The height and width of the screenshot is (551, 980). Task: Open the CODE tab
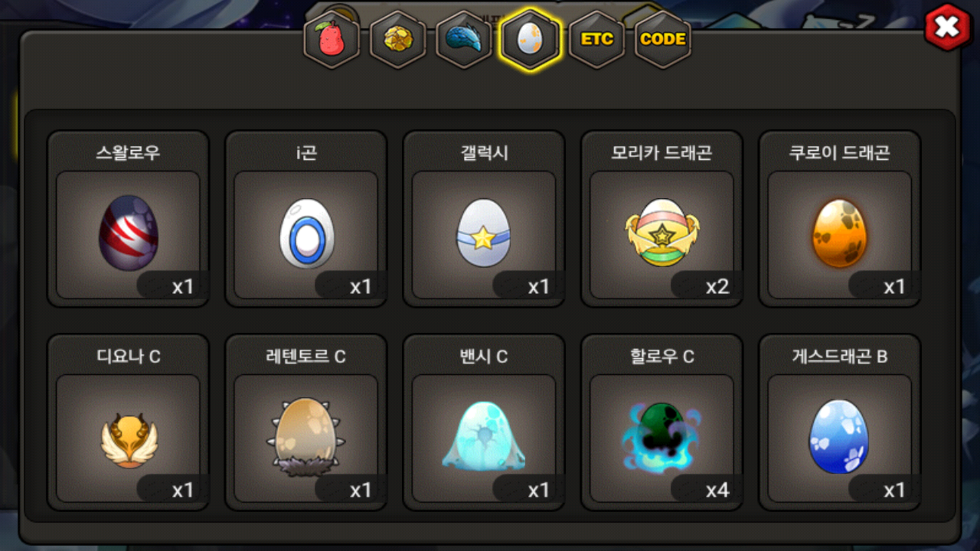663,39
